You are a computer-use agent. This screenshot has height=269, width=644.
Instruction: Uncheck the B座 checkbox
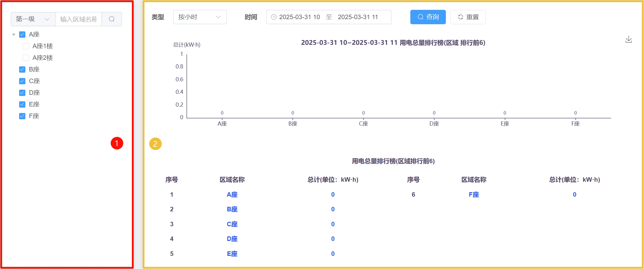(22, 70)
